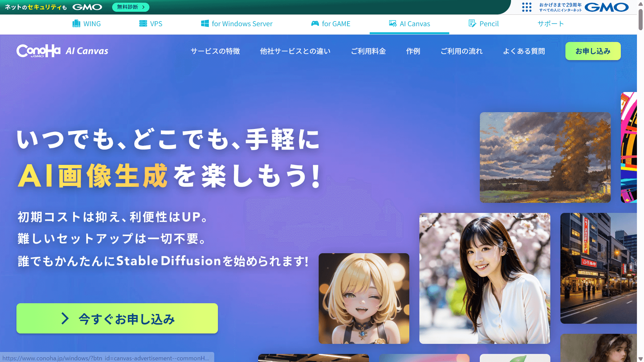Click the GMO 29th anniversary logo

(584, 7)
